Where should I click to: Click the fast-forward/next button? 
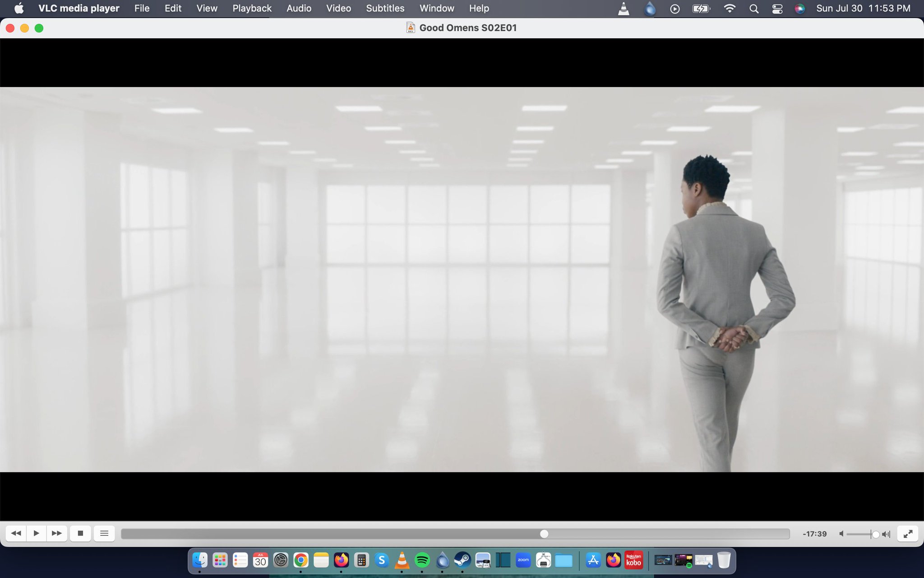click(x=57, y=533)
